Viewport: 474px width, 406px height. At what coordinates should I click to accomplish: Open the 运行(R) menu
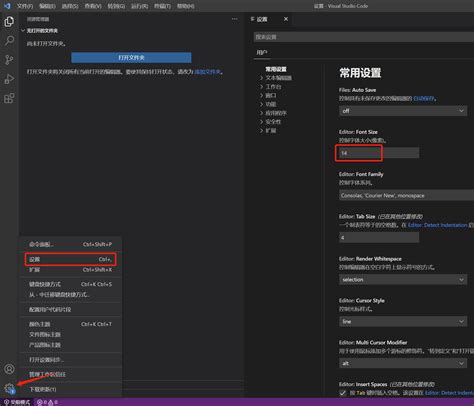coord(139,6)
